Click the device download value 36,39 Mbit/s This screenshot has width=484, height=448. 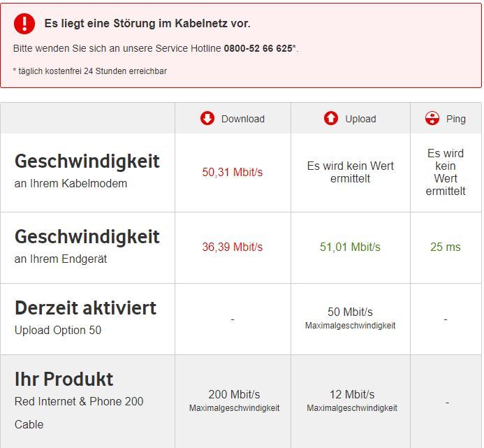[233, 247]
